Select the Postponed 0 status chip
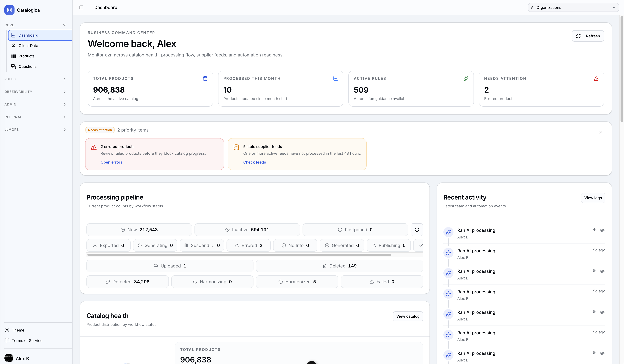 [x=355, y=229]
